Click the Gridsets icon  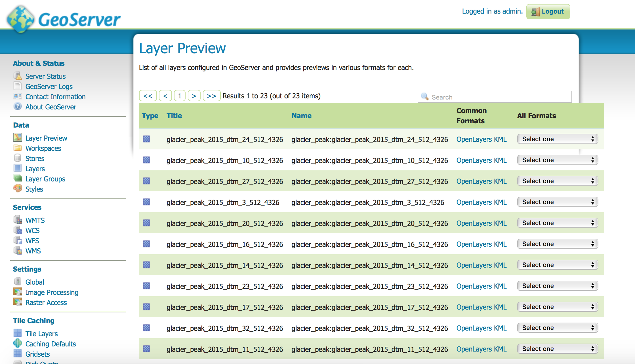coord(18,354)
